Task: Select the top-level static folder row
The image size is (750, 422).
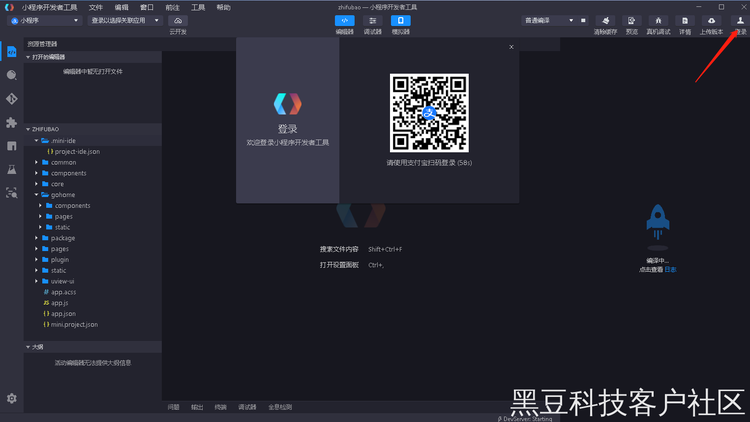Action: tap(93, 270)
